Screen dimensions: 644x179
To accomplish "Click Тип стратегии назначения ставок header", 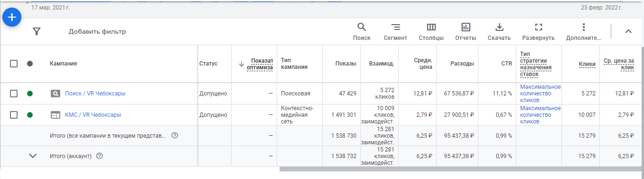I will tap(536, 64).
